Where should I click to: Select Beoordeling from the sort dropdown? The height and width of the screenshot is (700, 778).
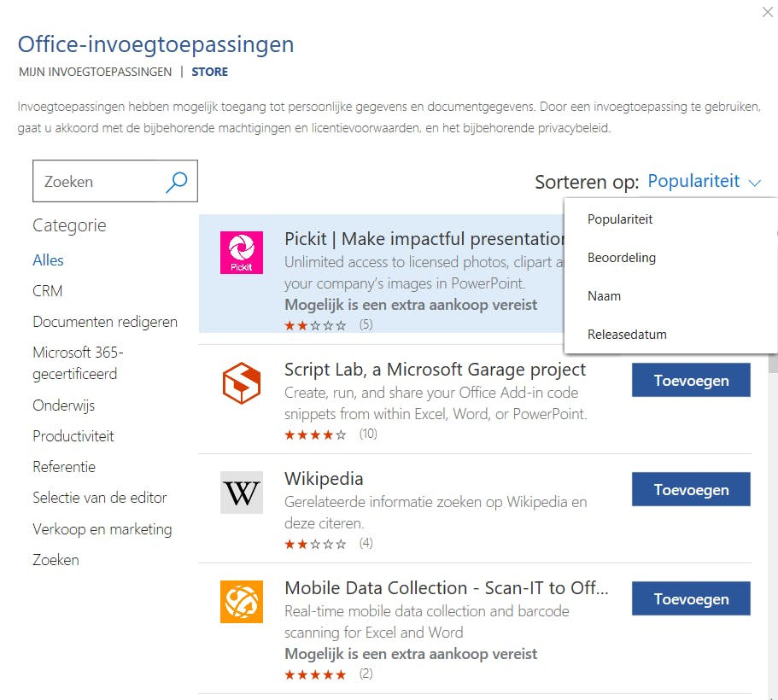pyautogui.click(x=621, y=257)
